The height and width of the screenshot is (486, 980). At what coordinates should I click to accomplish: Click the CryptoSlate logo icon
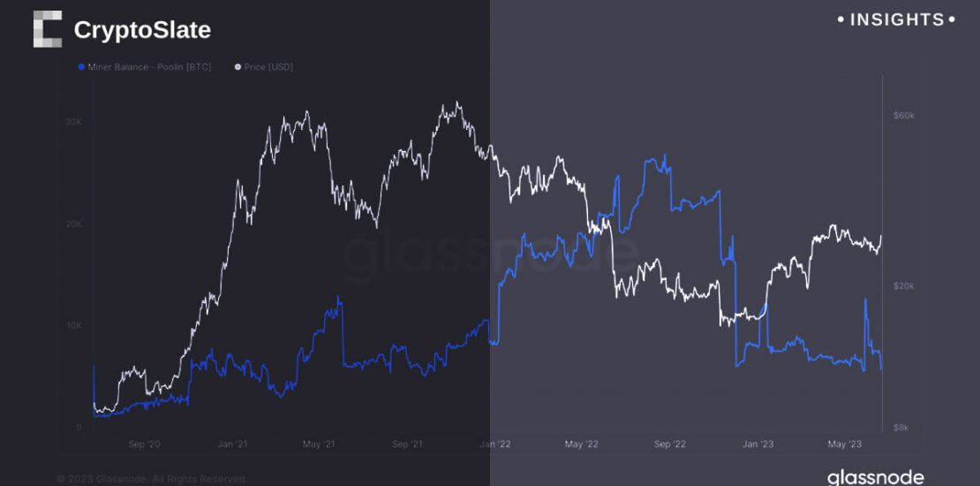(48, 29)
